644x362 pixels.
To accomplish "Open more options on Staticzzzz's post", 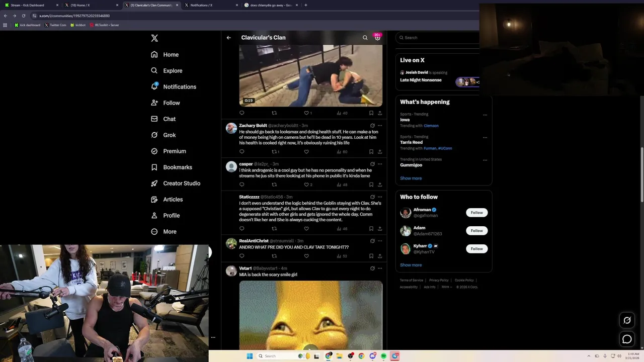I will pos(380,197).
